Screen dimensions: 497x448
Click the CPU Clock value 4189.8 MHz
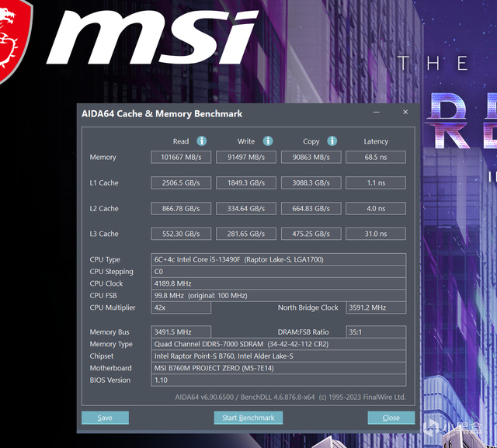(279, 283)
